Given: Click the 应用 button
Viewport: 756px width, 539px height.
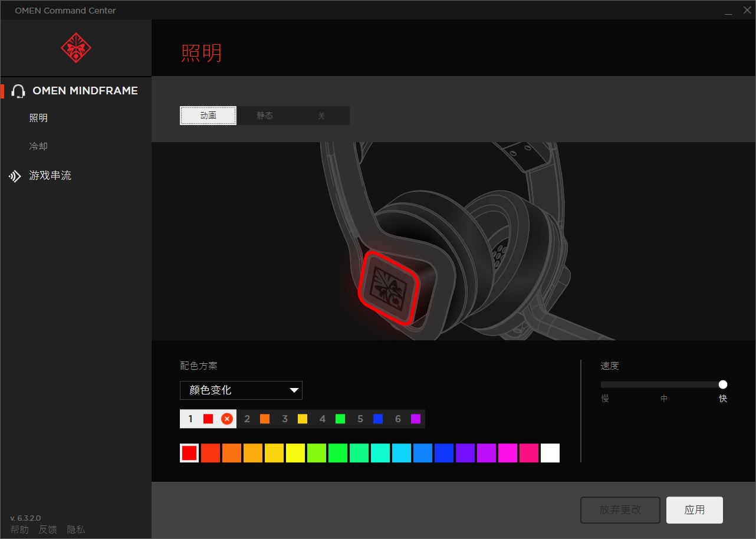Looking at the screenshot, I should point(695,510).
